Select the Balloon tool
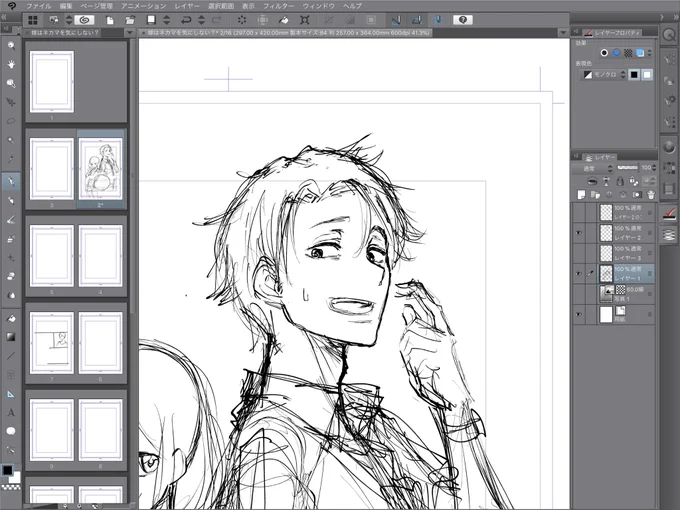 click(11, 431)
